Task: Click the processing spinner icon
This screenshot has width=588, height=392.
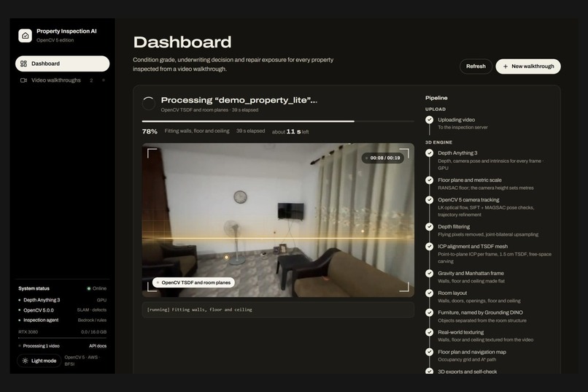Action: pyautogui.click(x=149, y=103)
